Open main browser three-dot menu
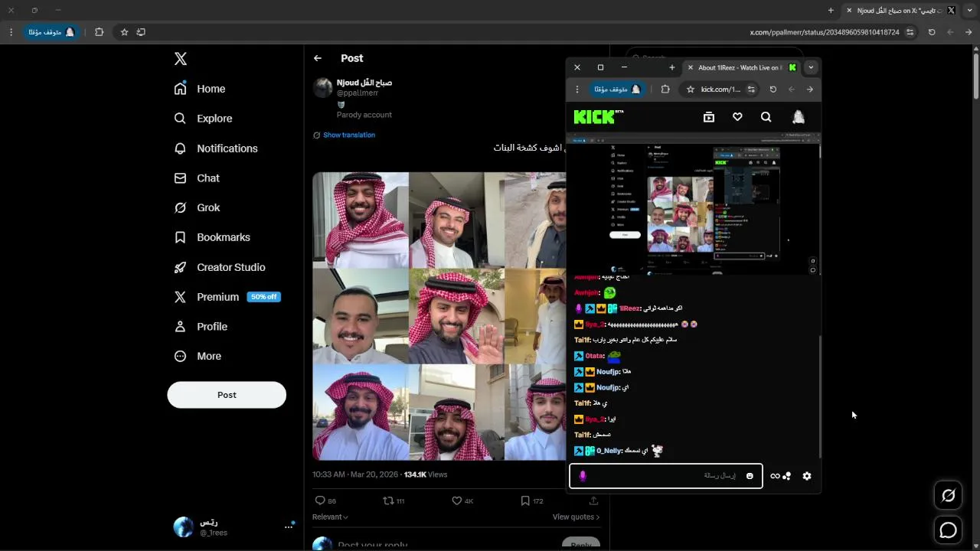 tap(11, 32)
